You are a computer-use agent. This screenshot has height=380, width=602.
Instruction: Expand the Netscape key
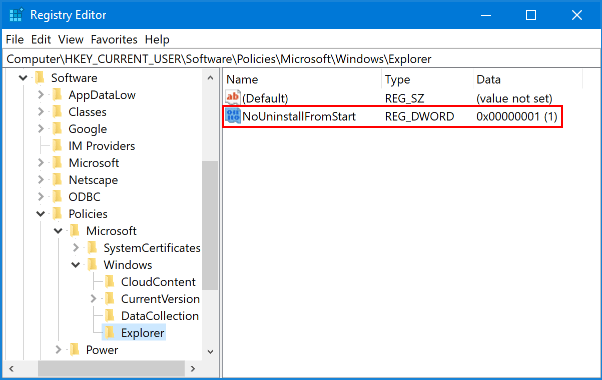[x=41, y=180]
